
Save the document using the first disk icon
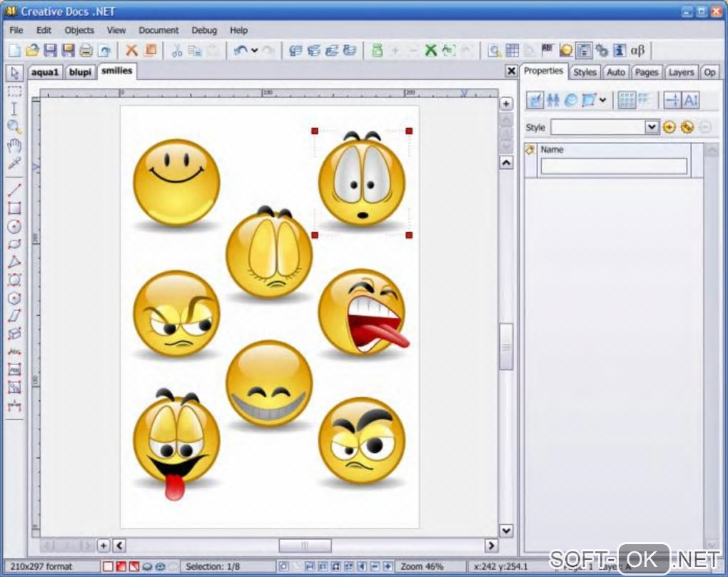click(x=50, y=51)
